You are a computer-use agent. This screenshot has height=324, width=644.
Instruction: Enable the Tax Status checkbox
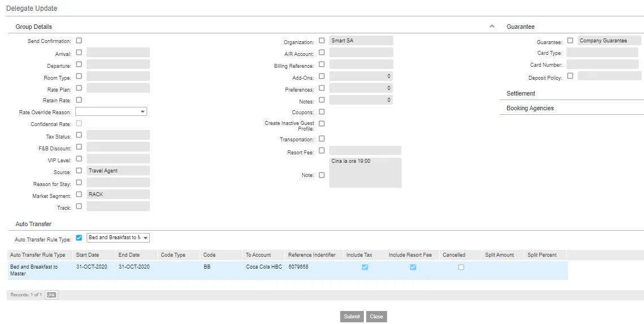click(79, 135)
